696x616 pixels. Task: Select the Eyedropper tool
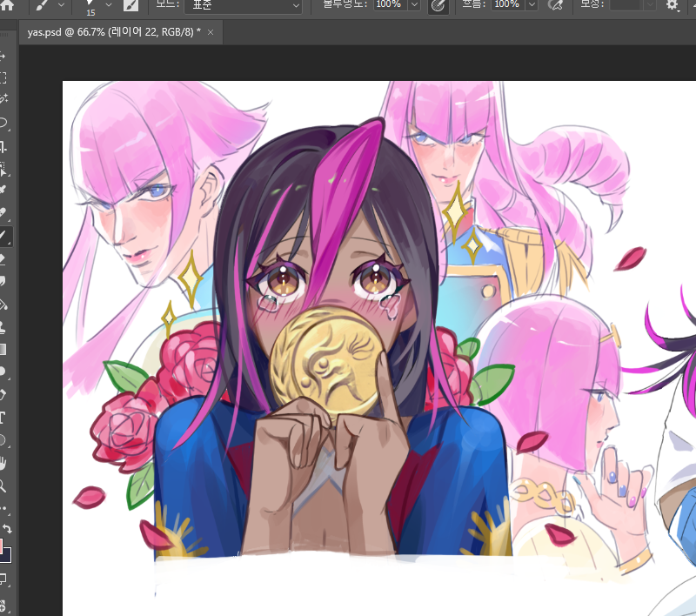[x=3, y=190]
